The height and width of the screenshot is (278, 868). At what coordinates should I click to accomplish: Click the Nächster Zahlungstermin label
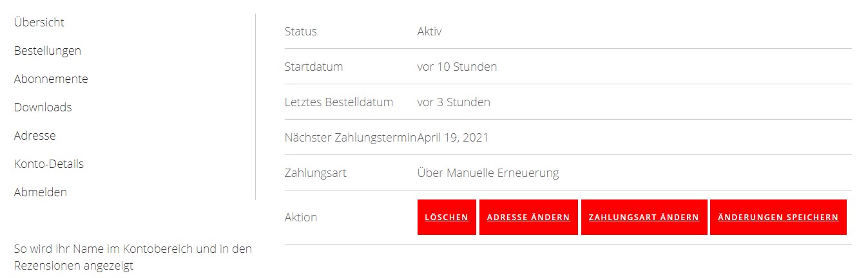(x=351, y=138)
